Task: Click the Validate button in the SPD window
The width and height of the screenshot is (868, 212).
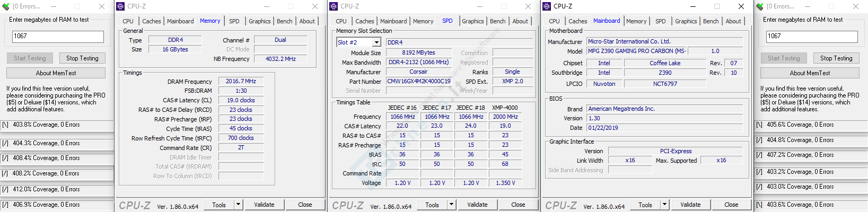Action: pos(477,205)
